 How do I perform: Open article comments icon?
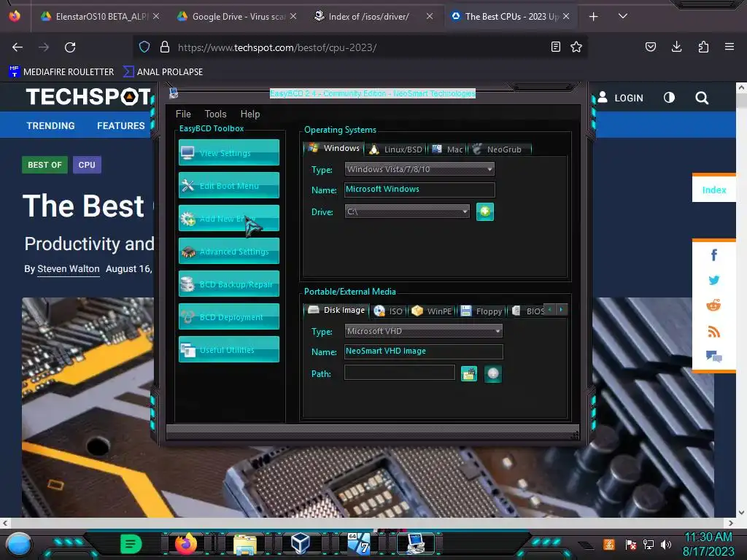713,356
